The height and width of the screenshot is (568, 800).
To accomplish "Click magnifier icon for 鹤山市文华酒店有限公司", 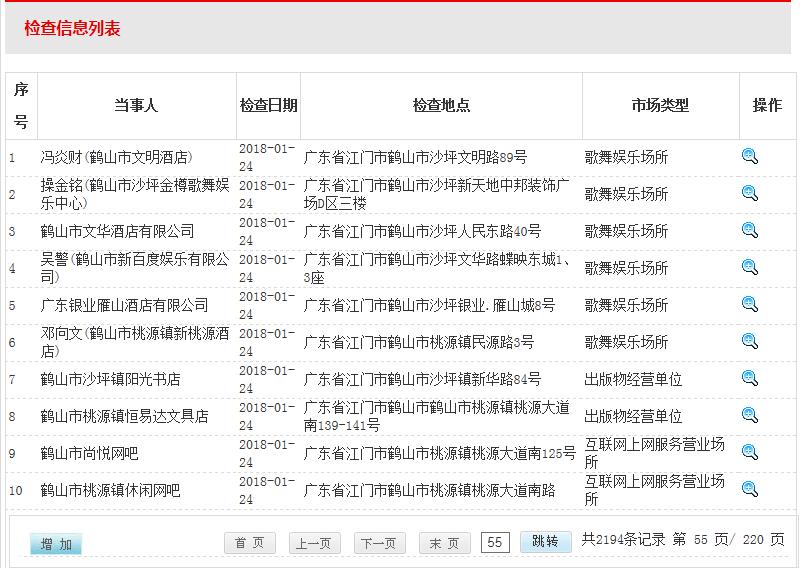I will coord(750,230).
